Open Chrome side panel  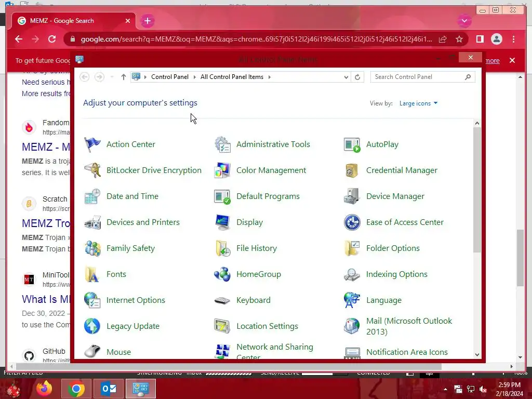[x=480, y=39]
